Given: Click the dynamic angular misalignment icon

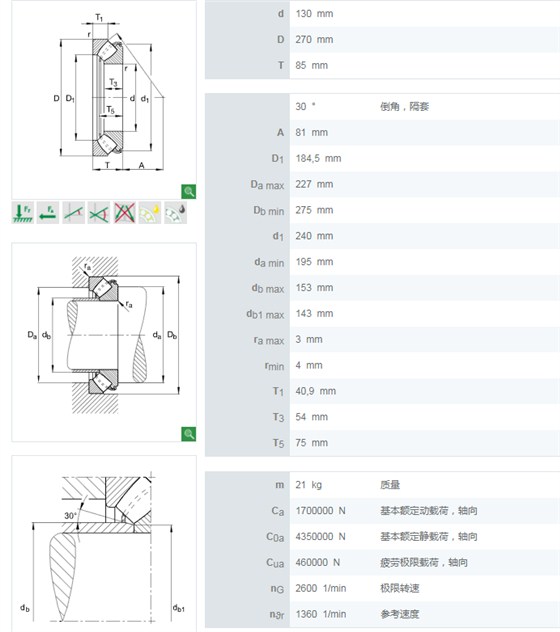Looking at the screenshot, I should pyautogui.click(x=99, y=212).
